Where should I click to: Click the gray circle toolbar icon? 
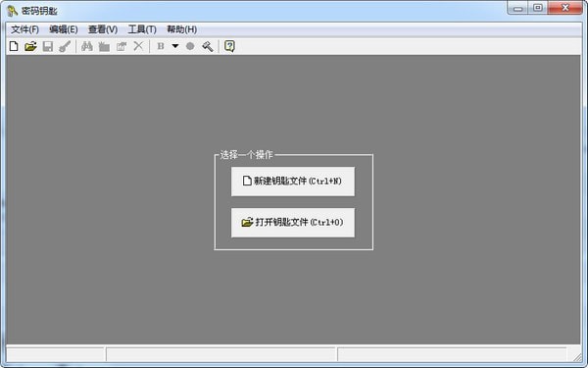pyautogui.click(x=190, y=46)
